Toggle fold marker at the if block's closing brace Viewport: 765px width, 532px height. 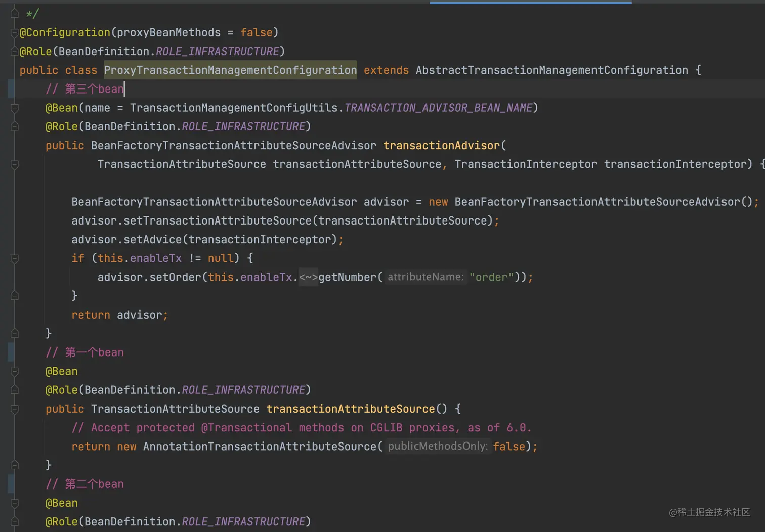tap(14, 296)
